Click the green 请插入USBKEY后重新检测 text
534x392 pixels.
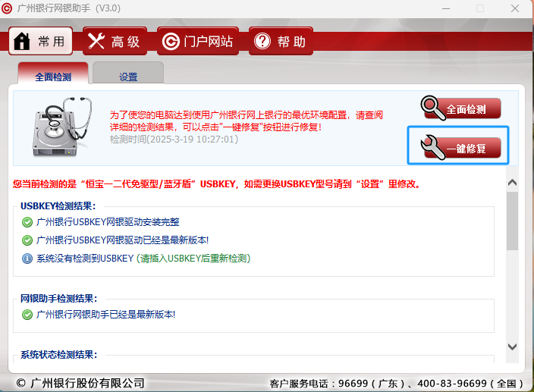click(x=193, y=259)
